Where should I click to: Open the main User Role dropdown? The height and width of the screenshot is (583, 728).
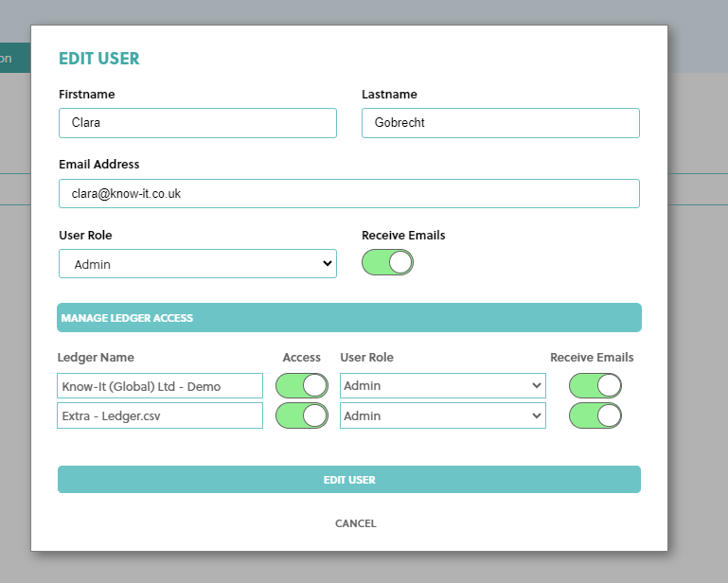point(198,264)
